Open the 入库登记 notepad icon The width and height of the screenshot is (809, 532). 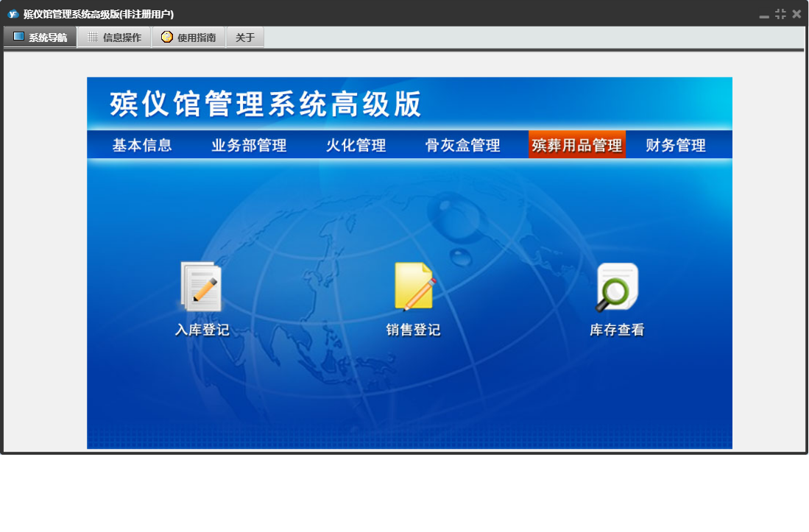201,287
